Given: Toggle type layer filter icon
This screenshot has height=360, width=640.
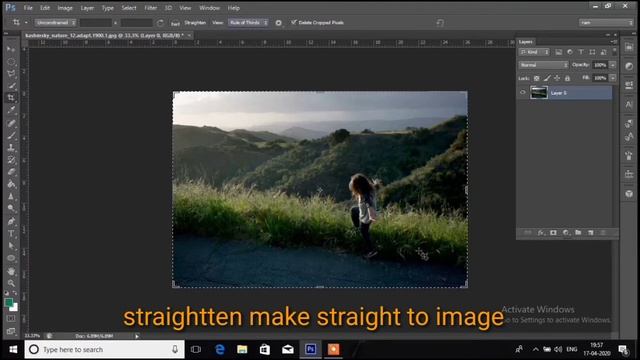Looking at the screenshot, I should (x=581, y=52).
